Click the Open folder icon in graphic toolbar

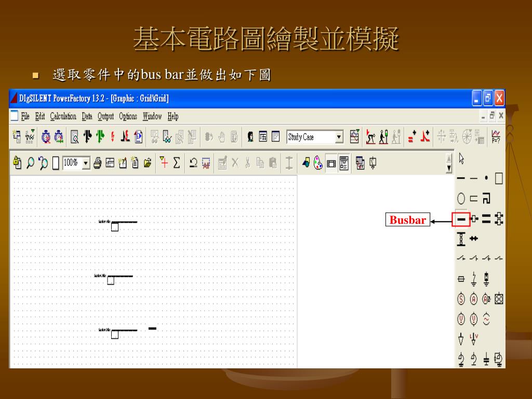[x=148, y=163]
